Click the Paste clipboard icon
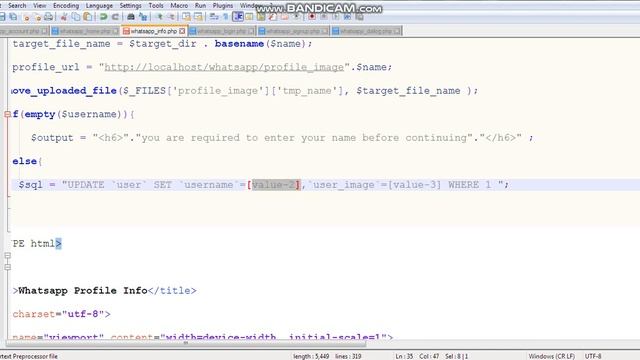The width and height of the screenshot is (640, 360). tap(88, 17)
